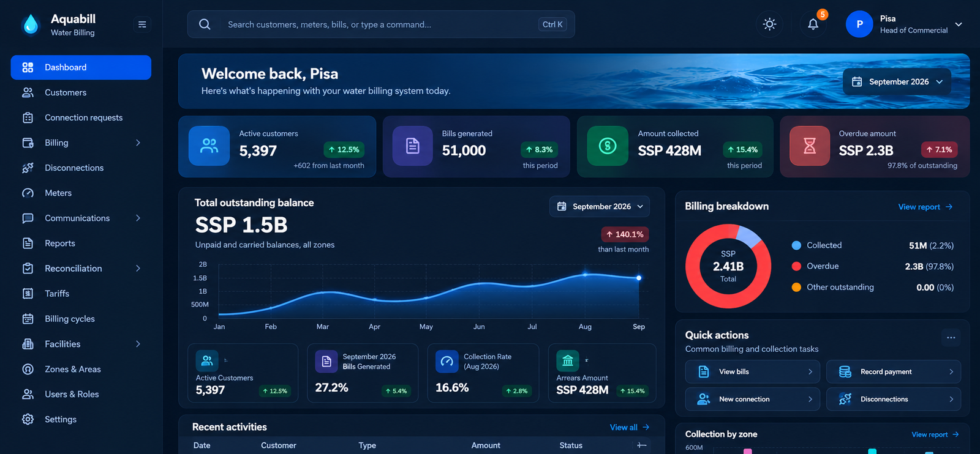Click the Record payment quick action
980x454 pixels.
pyautogui.click(x=893, y=371)
